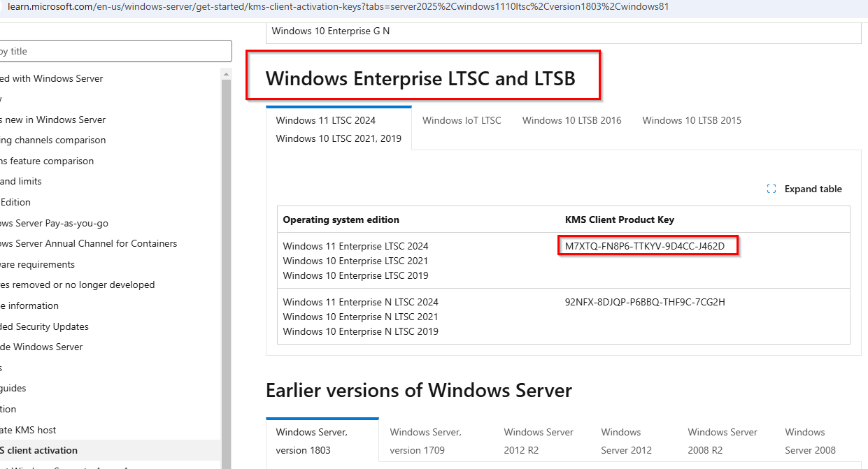Image resolution: width=868 pixels, height=469 pixels.
Task: Focus the filter by title input
Action: (115, 51)
